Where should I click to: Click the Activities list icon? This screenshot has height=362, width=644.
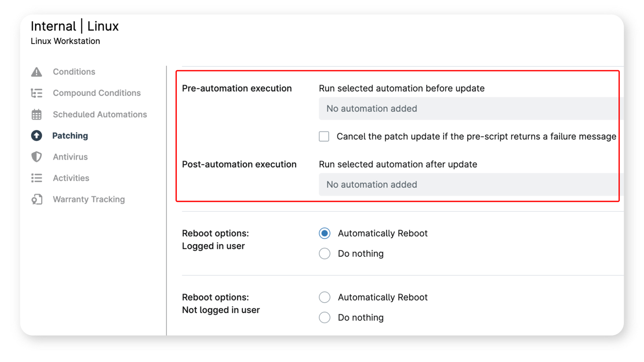[x=36, y=178]
